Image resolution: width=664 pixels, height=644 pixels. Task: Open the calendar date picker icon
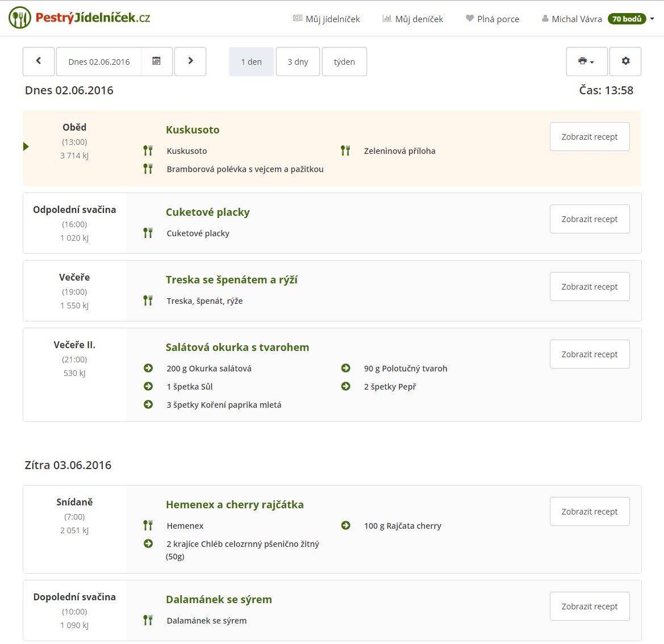coord(156,61)
